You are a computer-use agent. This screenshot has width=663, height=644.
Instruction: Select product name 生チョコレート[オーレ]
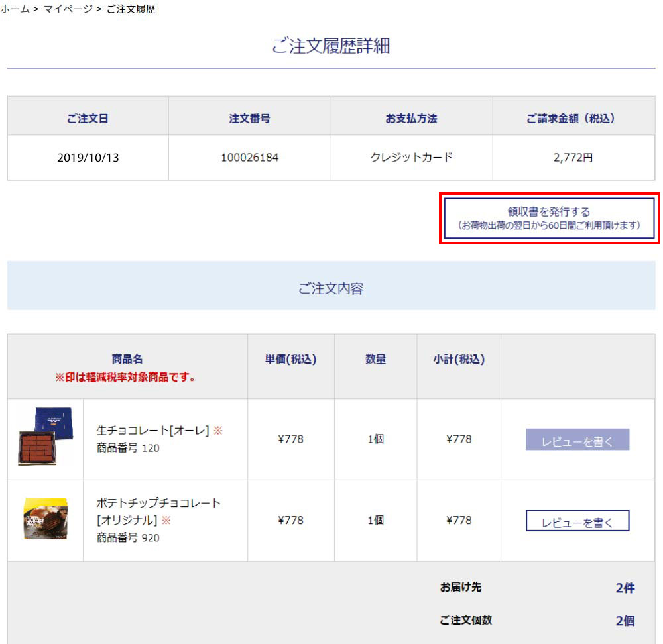point(152,430)
